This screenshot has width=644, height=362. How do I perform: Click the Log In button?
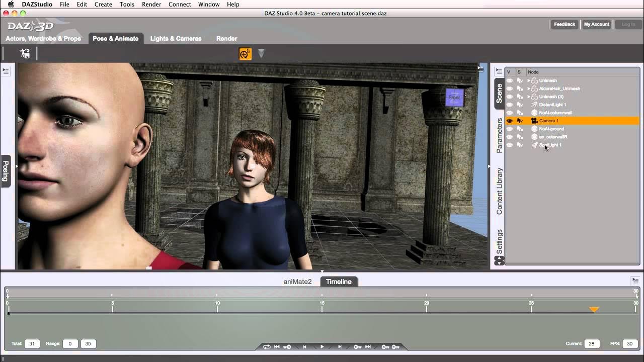628,24
